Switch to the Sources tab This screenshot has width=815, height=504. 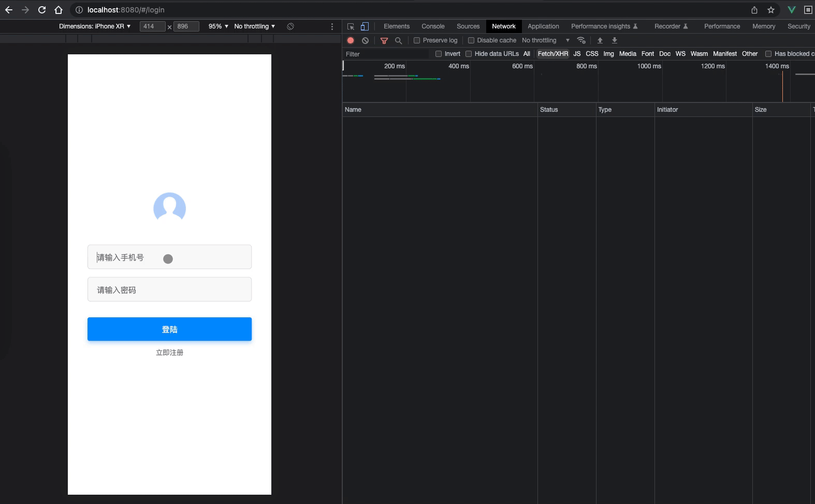click(x=468, y=26)
